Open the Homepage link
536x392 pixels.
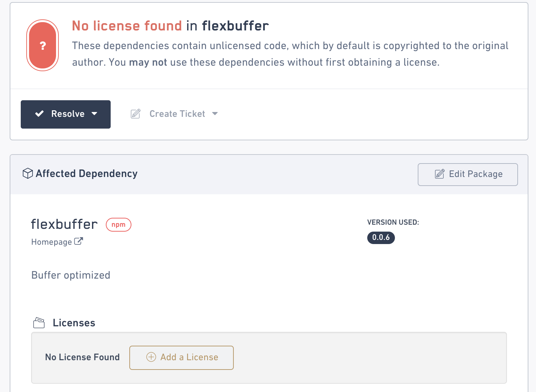tap(52, 242)
